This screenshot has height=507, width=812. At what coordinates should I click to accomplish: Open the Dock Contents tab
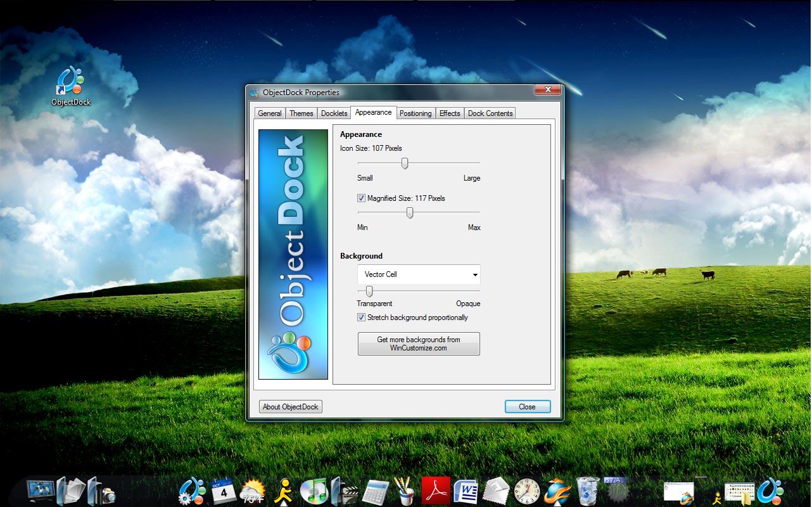pyautogui.click(x=490, y=113)
